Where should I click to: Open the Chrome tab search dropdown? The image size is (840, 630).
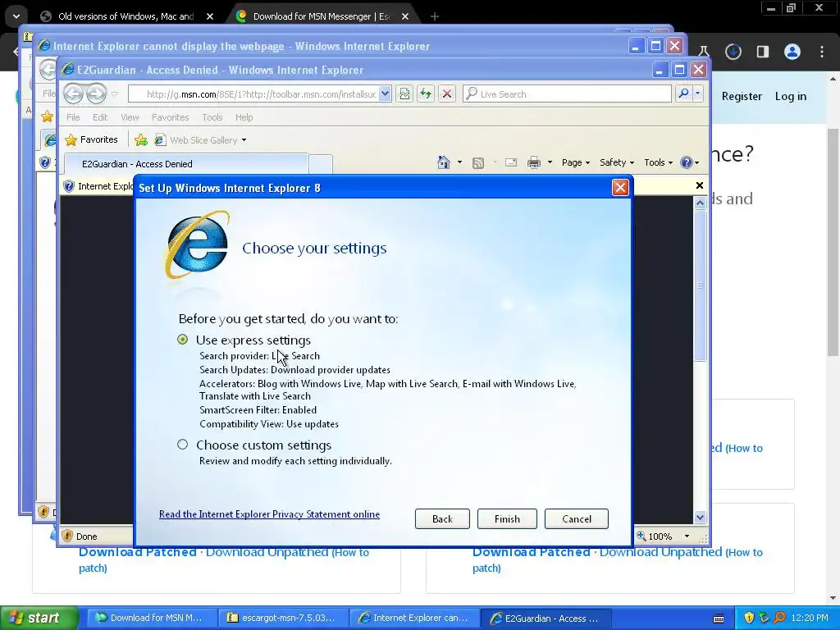(x=16, y=16)
